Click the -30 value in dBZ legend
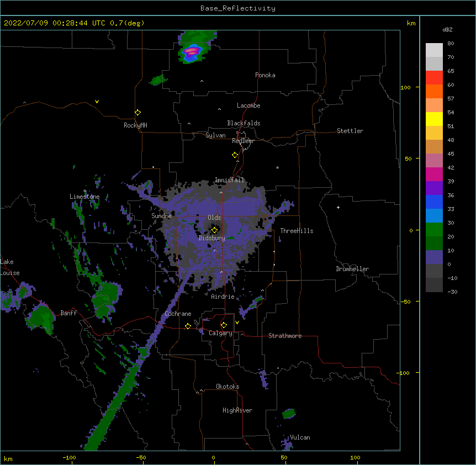This screenshot has width=476, height=465. click(452, 292)
